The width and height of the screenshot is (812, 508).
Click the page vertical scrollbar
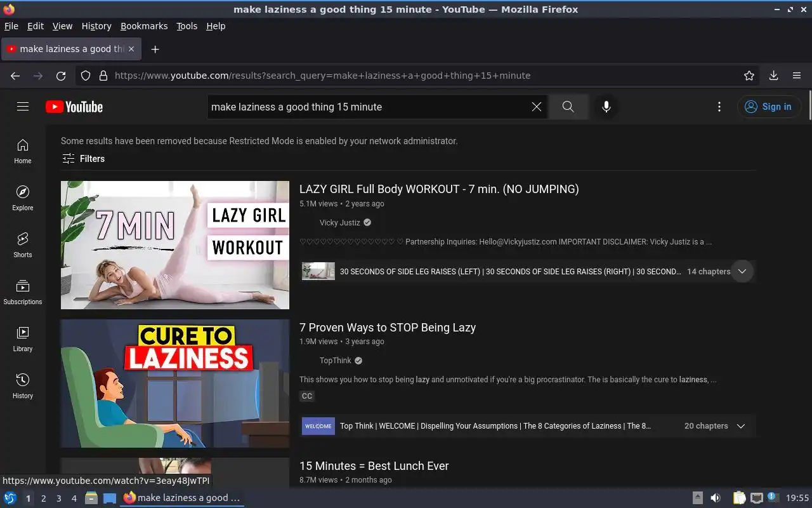[x=809, y=104]
